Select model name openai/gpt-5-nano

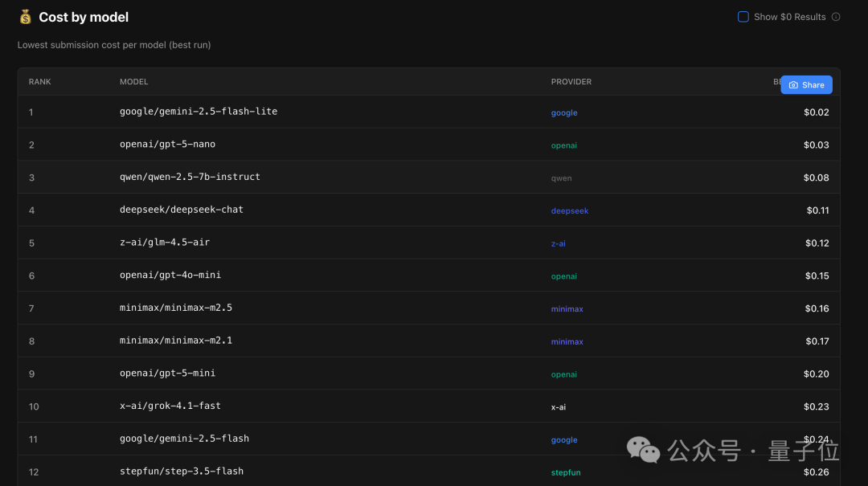[168, 144]
